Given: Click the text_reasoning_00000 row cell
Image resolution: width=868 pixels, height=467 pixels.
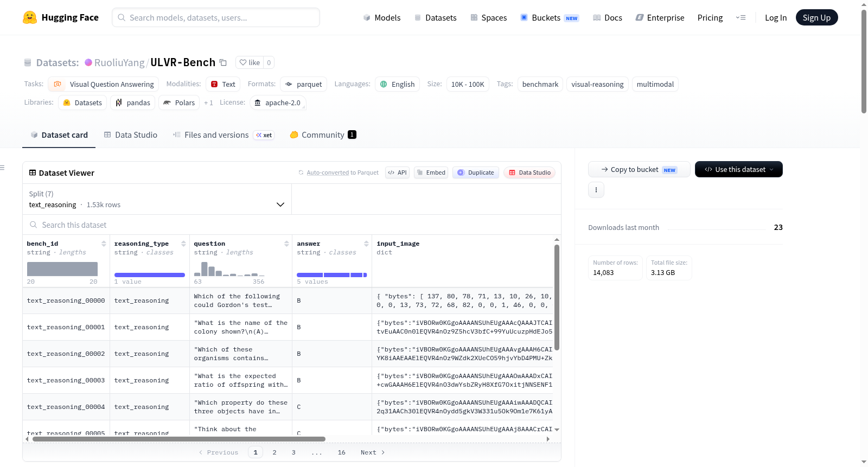Looking at the screenshot, I should [x=66, y=300].
